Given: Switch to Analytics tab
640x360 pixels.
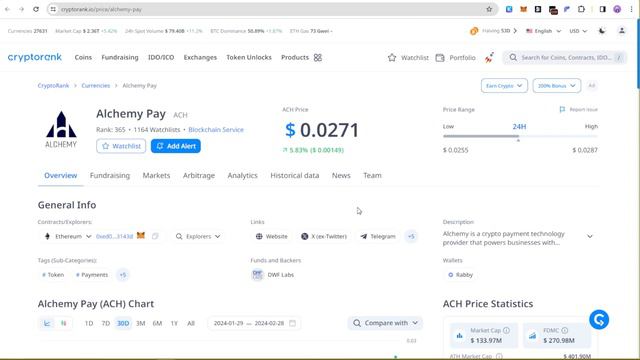Looking at the screenshot, I should (x=242, y=176).
